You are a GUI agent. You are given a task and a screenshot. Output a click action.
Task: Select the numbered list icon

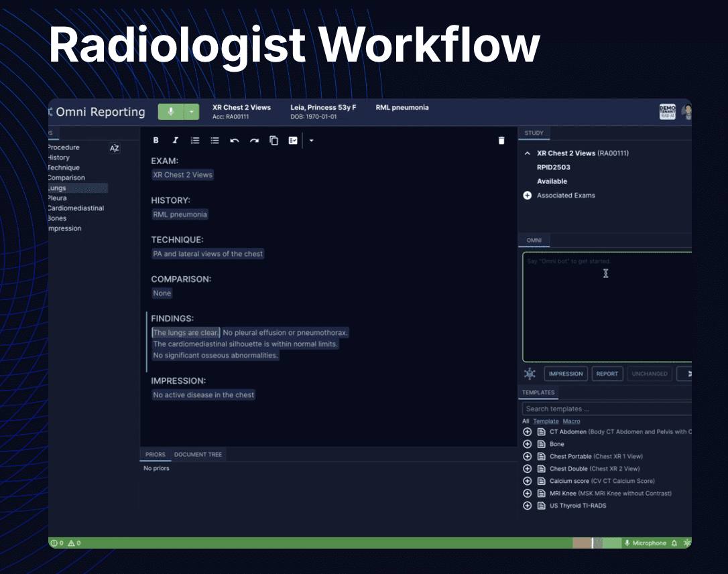194,140
